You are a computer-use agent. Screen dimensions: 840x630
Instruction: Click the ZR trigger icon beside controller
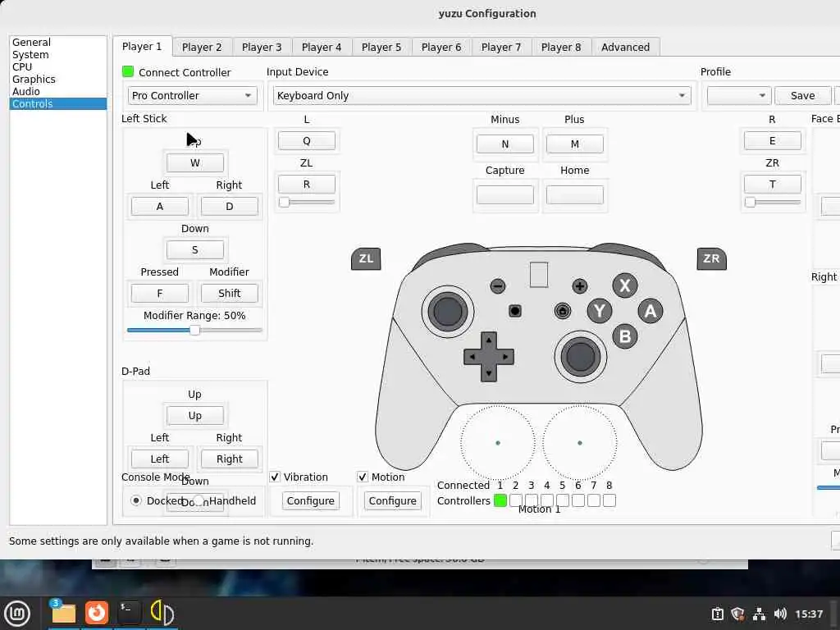pyautogui.click(x=711, y=258)
